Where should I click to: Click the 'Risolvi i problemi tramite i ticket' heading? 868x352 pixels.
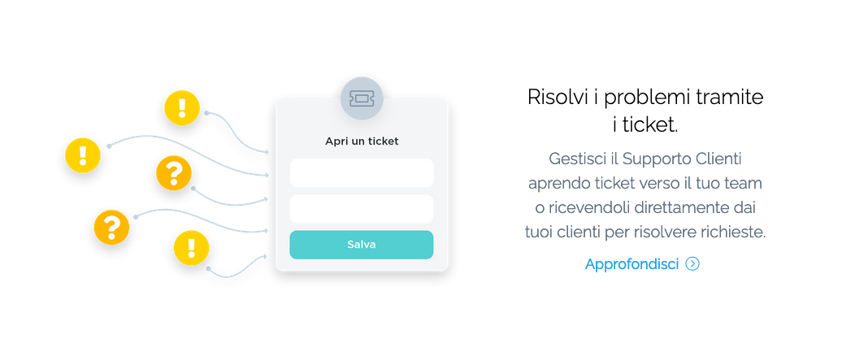(x=645, y=111)
